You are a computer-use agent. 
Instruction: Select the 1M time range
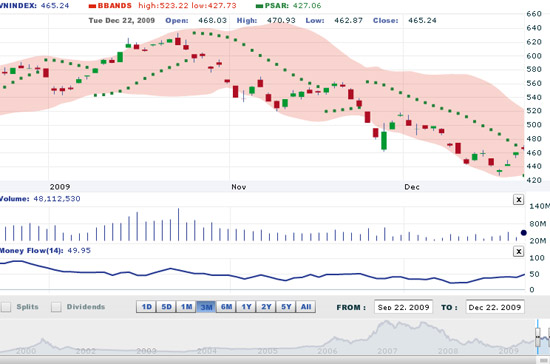186,307
